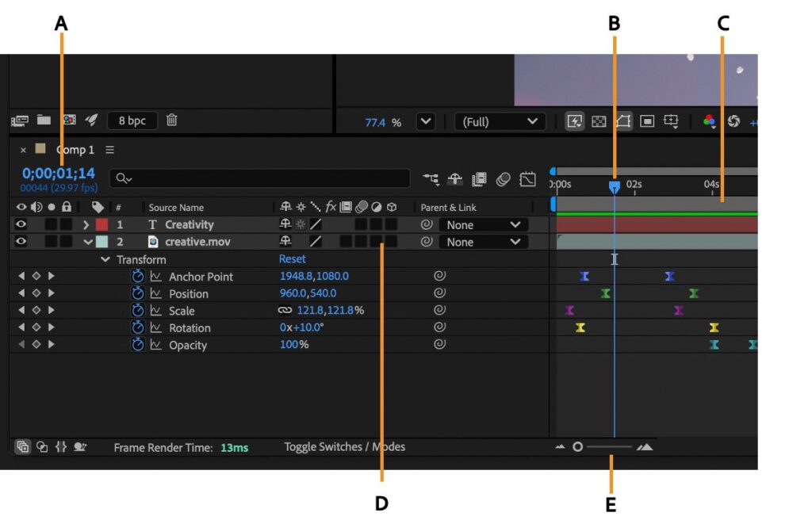Viewport: 812px width, 524px height.
Task: Click the Toggle Switches / Modes button
Action: coord(344,446)
